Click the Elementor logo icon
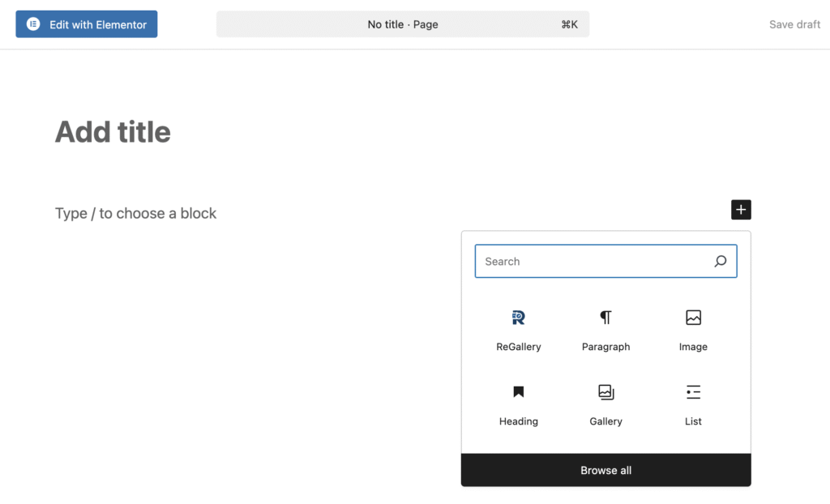This screenshot has width=830, height=504. (33, 24)
